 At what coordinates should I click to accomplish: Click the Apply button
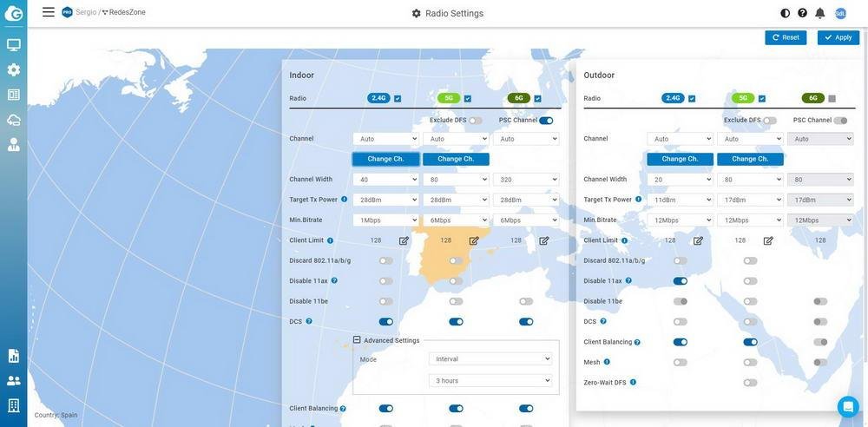pos(838,37)
